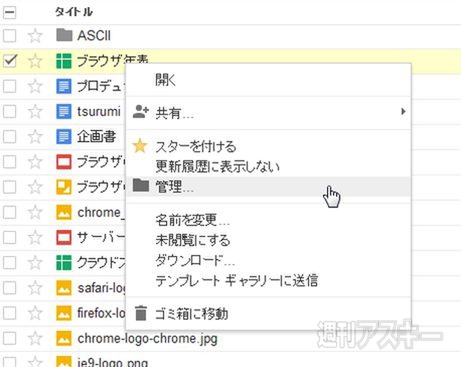
Task: Click the image icon beside chrome_ file
Action: coord(64,212)
